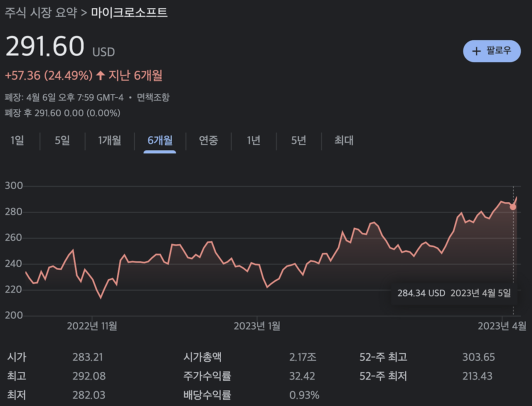Click the 폐장 후 291.60 after-hours line
This screenshot has height=406, width=532.
pyautogui.click(x=63, y=113)
